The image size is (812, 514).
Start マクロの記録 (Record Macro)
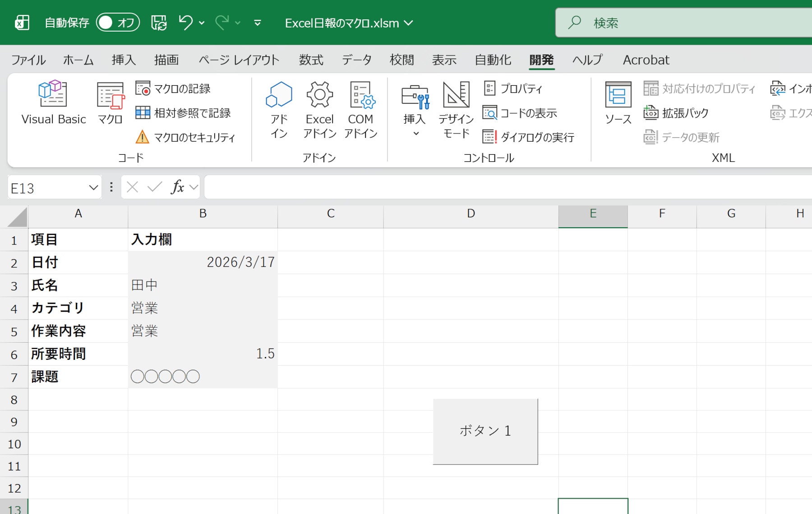(174, 89)
